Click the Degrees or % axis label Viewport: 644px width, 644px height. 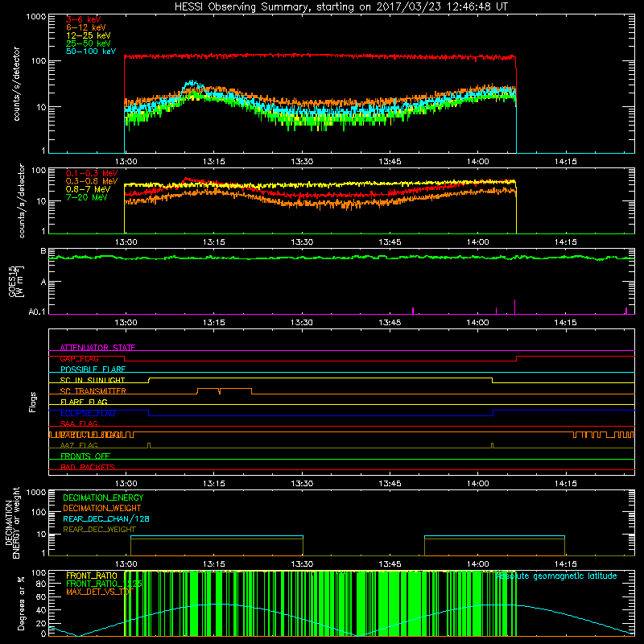(21, 603)
